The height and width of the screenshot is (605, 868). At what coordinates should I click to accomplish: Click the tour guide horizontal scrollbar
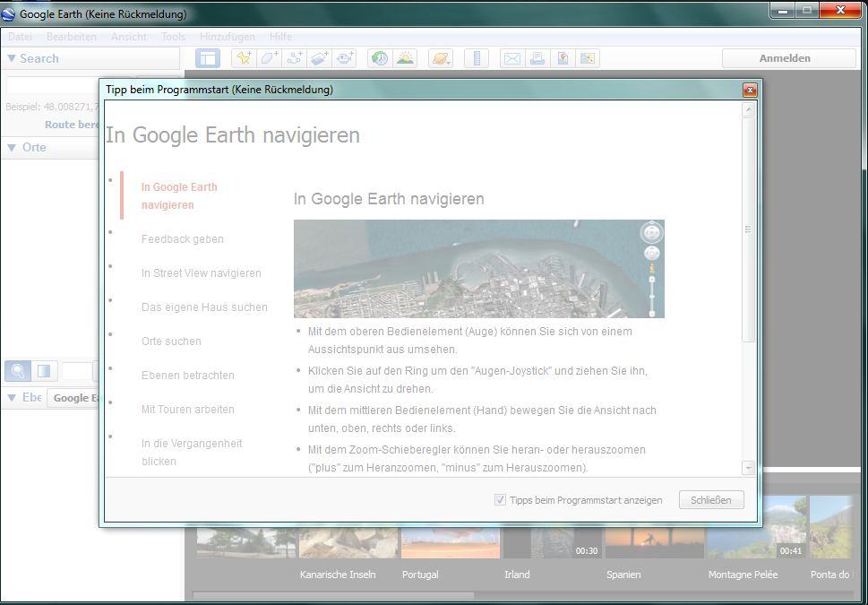333,595
